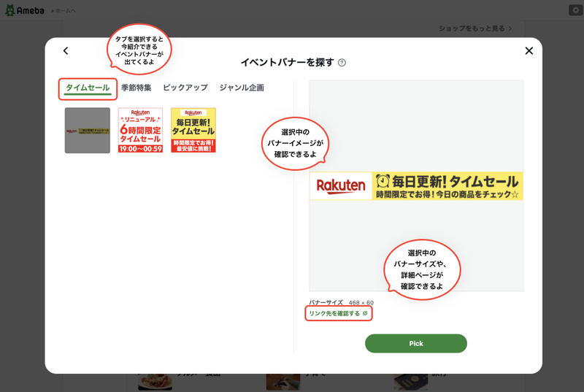Go to ホームへ link in header
Screen dimensions: 584x392
64,11
